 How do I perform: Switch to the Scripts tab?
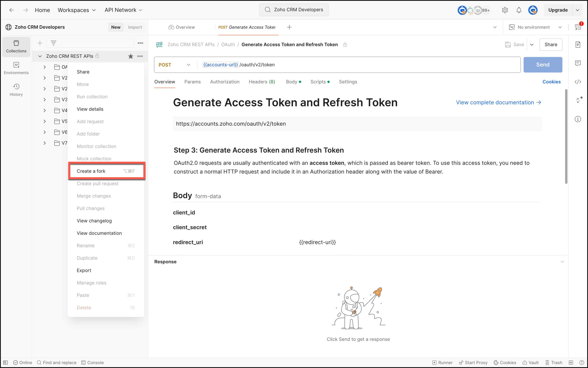(320, 82)
